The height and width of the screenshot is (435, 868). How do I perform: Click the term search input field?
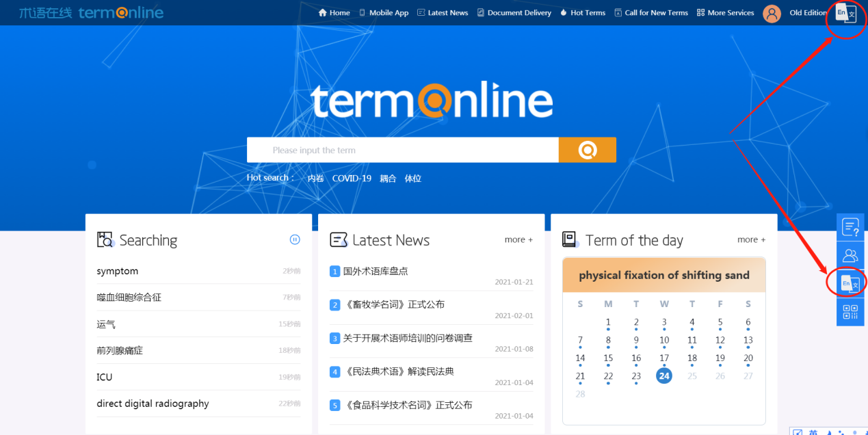tap(402, 150)
